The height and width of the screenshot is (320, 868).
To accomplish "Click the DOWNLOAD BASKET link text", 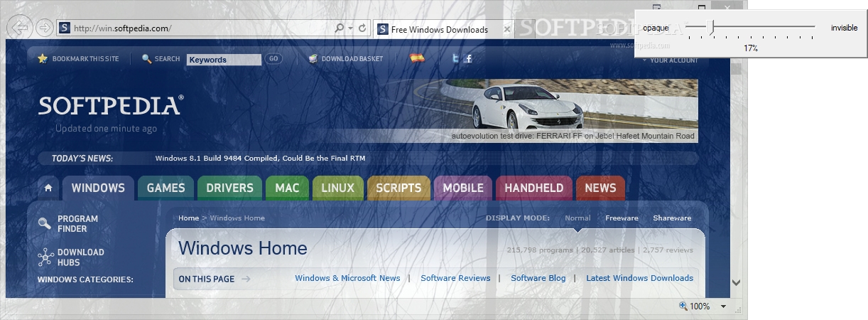I will [x=352, y=59].
